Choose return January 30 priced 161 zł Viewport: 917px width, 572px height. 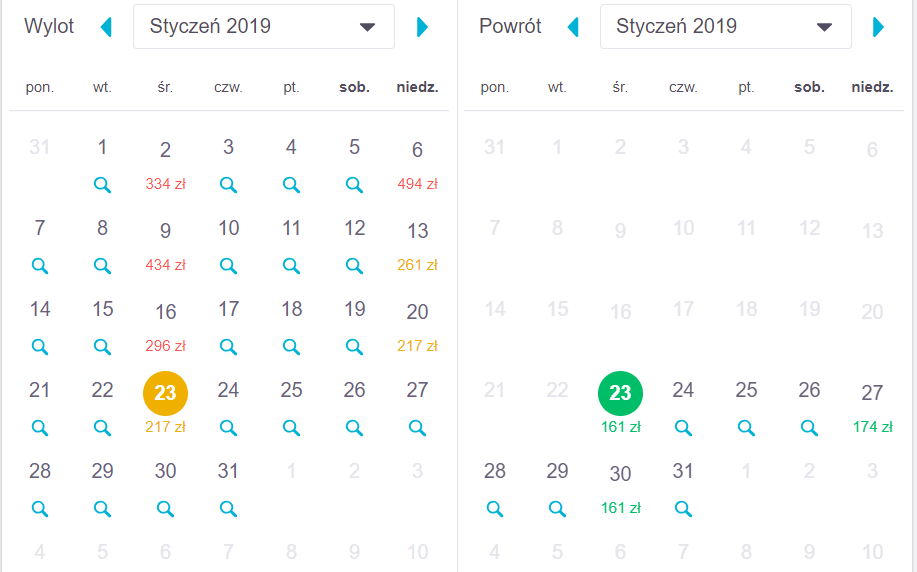click(x=620, y=486)
